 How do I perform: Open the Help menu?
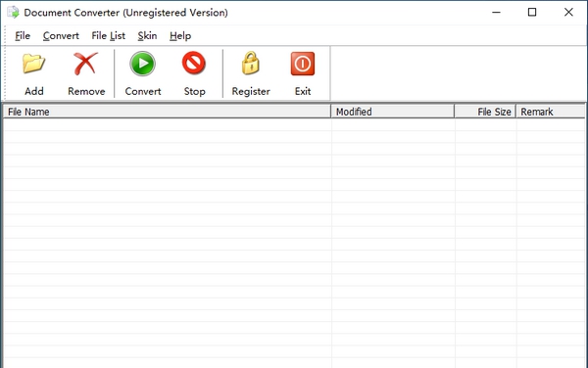180,36
